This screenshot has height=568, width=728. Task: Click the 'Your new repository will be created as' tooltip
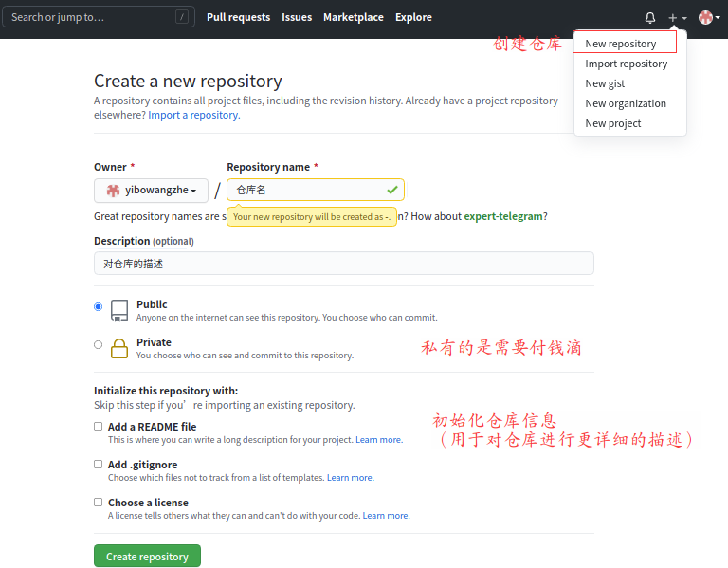point(312,216)
